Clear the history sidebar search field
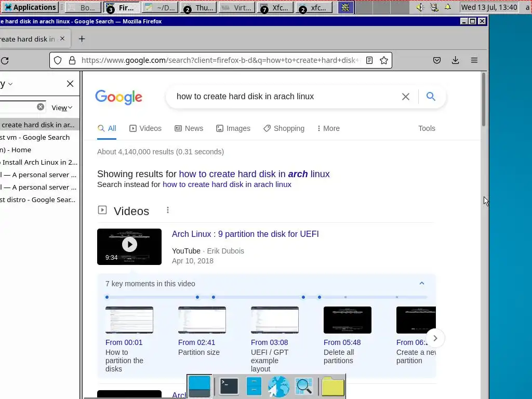Image resolution: width=532 pixels, height=399 pixels. [41, 107]
